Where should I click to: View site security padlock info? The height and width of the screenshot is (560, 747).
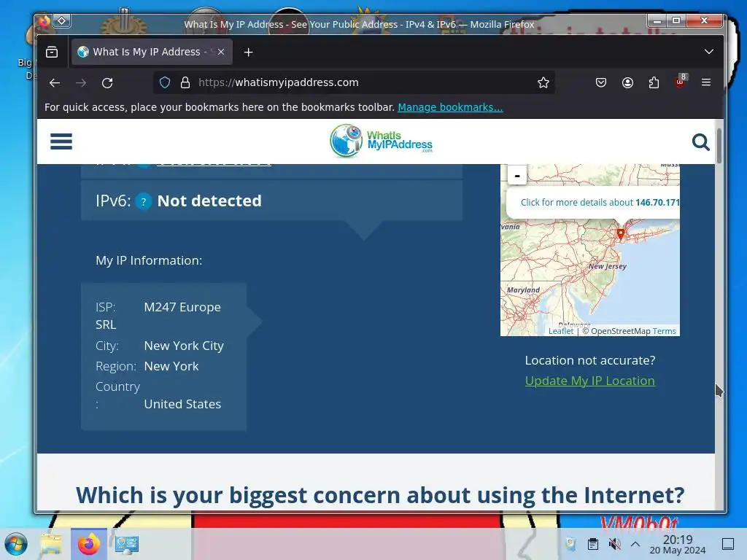point(185,82)
